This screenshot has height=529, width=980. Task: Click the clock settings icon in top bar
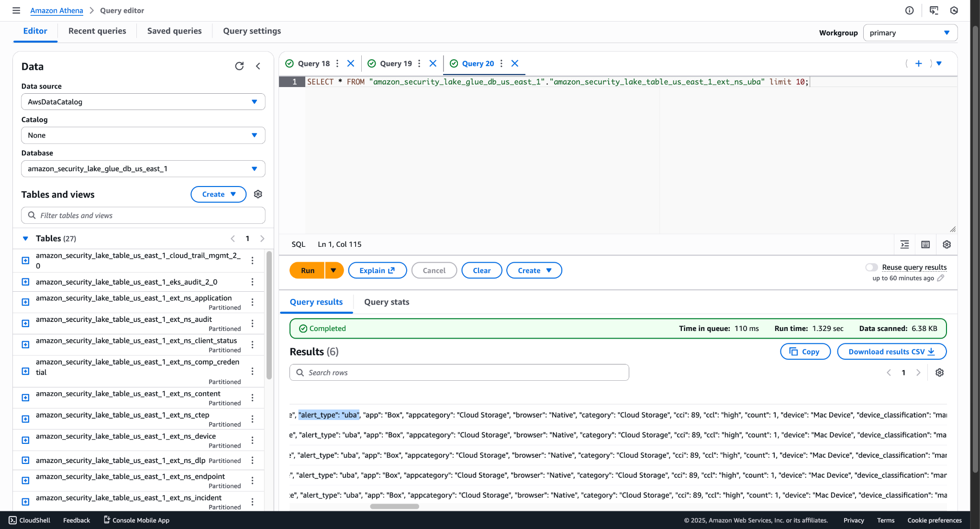pos(954,11)
